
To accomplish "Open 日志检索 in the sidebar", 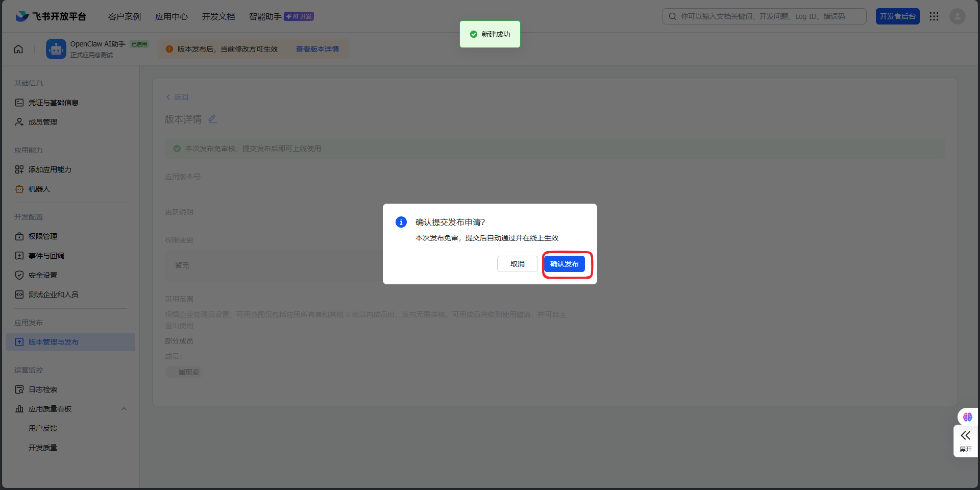I will coord(43,389).
